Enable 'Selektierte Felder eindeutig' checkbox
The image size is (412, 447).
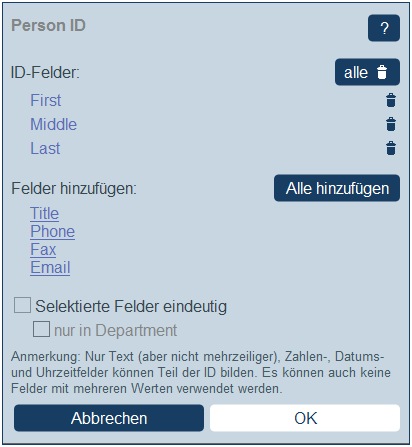coord(22,305)
